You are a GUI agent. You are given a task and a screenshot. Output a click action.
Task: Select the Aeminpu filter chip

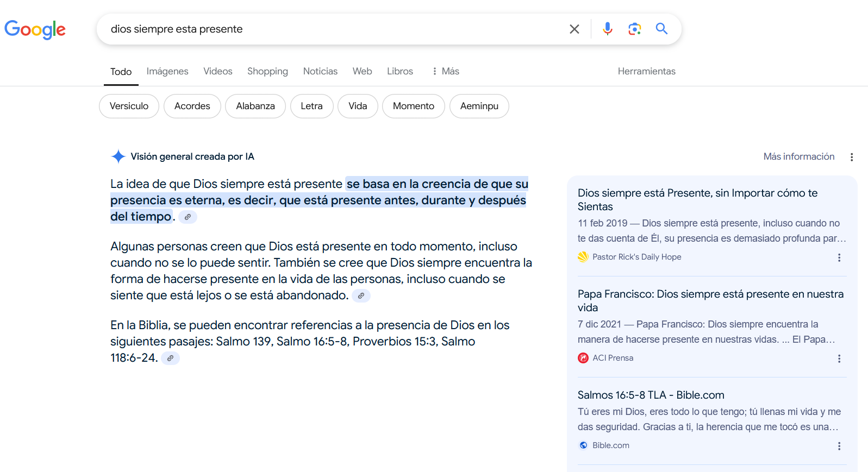coord(479,106)
